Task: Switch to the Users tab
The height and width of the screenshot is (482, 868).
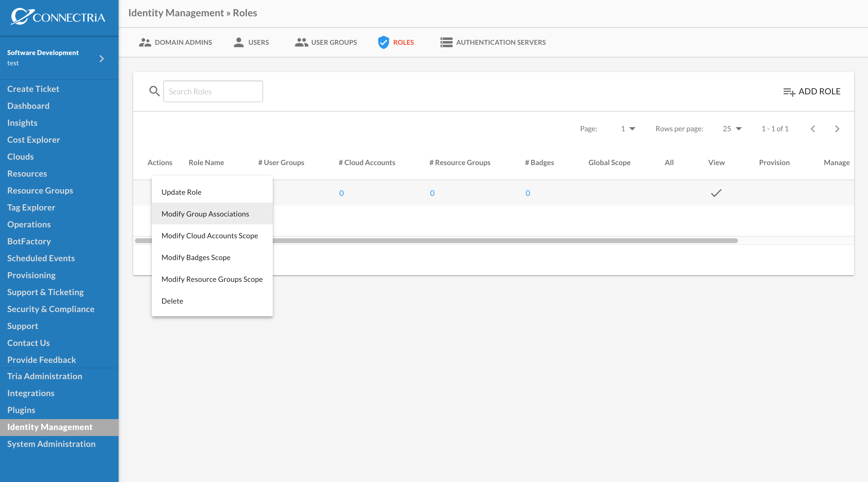Action: [x=251, y=42]
